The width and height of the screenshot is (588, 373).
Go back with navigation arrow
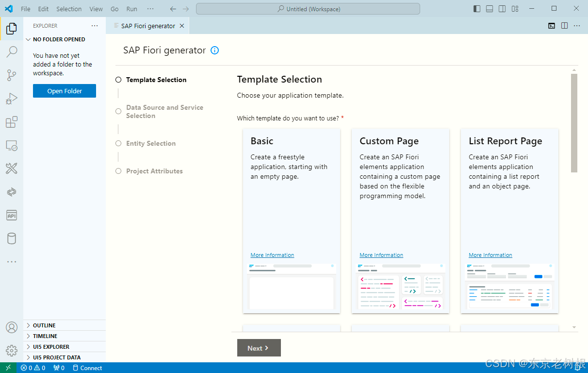click(x=173, y=9)
